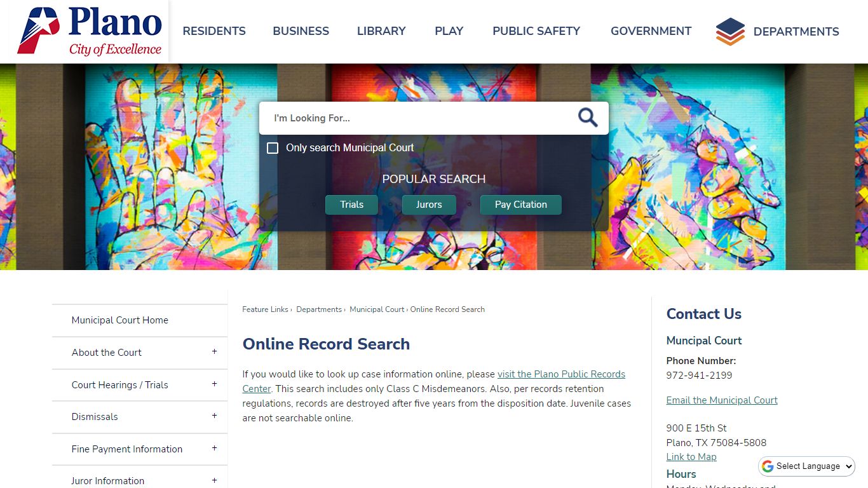This screenshot has width=868, height=488.
Task: Open the Link to Map link
Action: click(691, 457)
